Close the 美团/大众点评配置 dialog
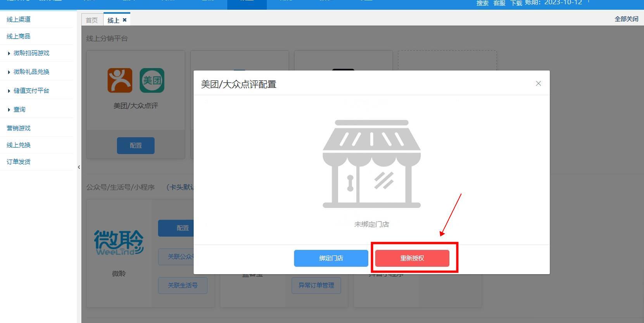This screenshot has width=644, height=323. click(x=538, y=83)
